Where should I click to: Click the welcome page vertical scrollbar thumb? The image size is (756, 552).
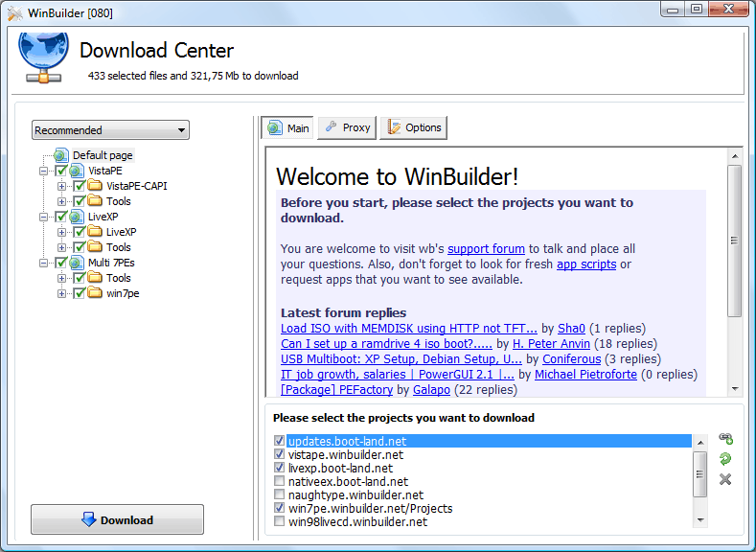734,241
